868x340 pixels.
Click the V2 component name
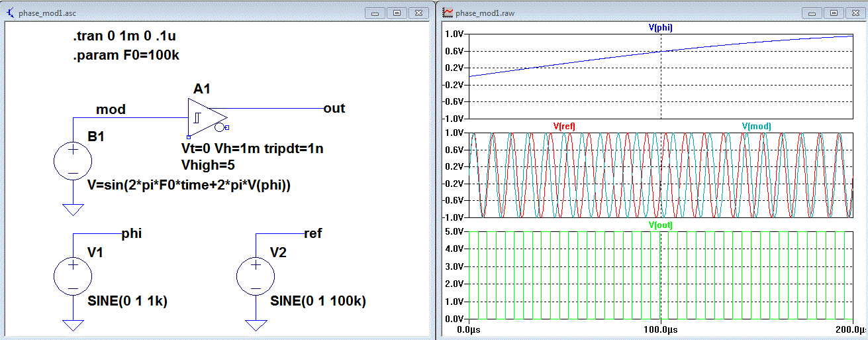coord(279,253)
